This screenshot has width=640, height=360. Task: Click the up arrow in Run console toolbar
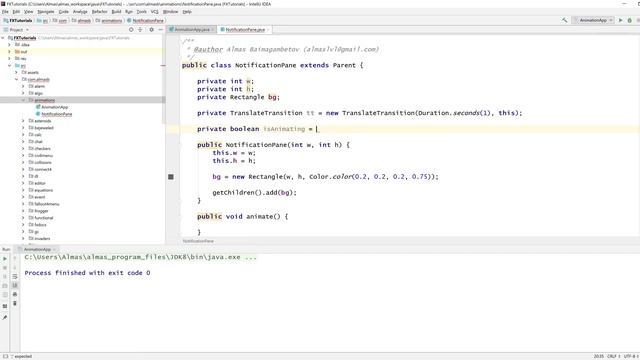pyautogui.click(x=15, y=259)
